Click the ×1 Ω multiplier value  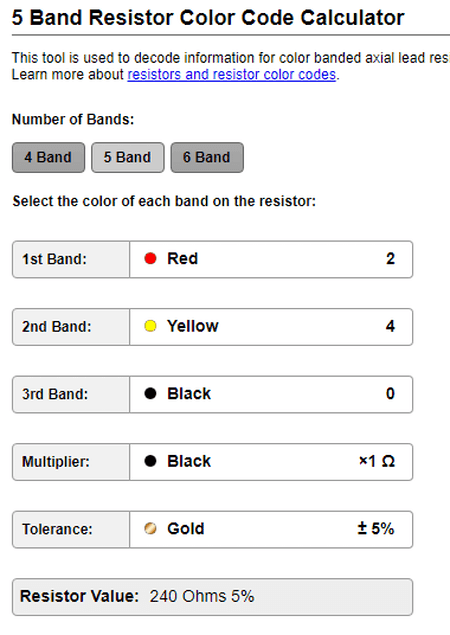(x=377, y=461)
